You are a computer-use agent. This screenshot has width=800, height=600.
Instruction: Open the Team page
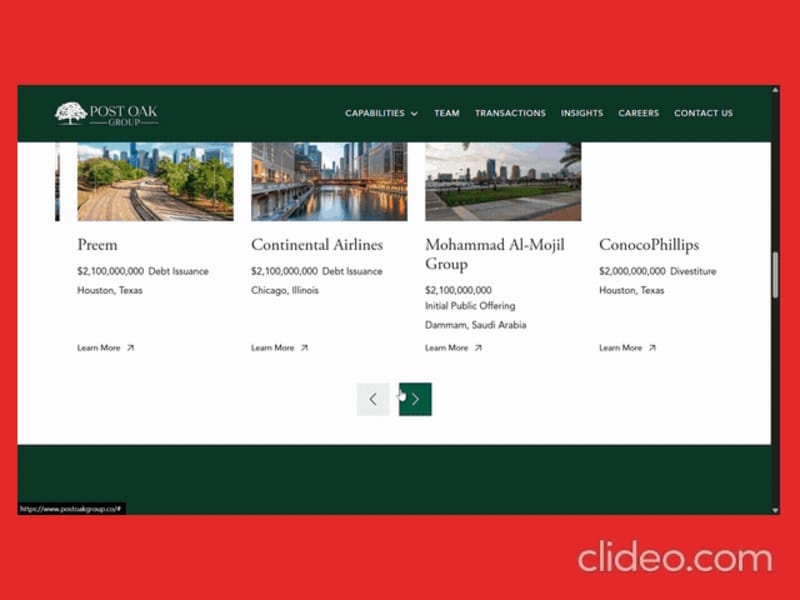click(446, 113)
